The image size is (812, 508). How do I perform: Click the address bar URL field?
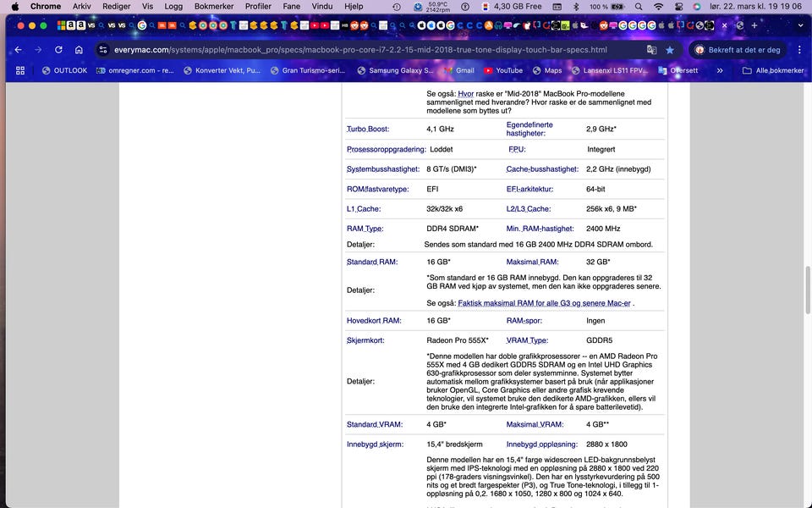pyautogui.click(x=360, y=50)
